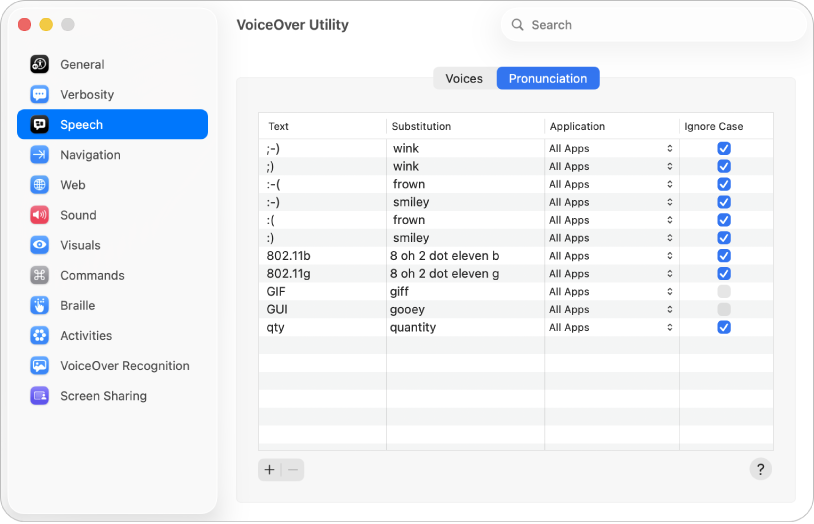
Task: Open the Web globe icon
Action: click(40, 185)
